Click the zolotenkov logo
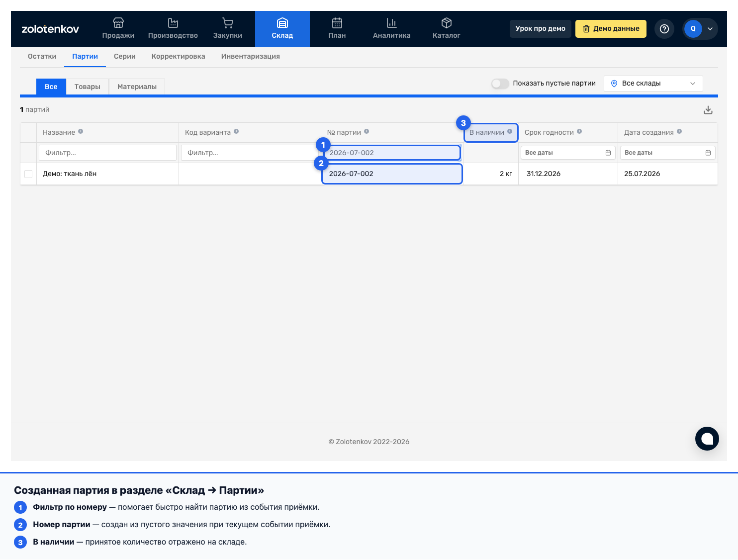 50,29
